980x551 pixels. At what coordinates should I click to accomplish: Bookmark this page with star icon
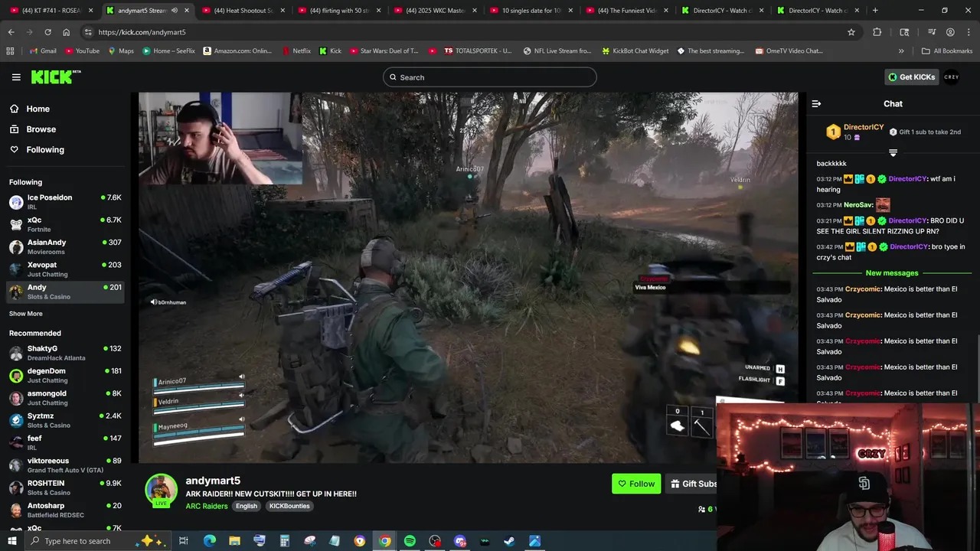pos(851,32)
